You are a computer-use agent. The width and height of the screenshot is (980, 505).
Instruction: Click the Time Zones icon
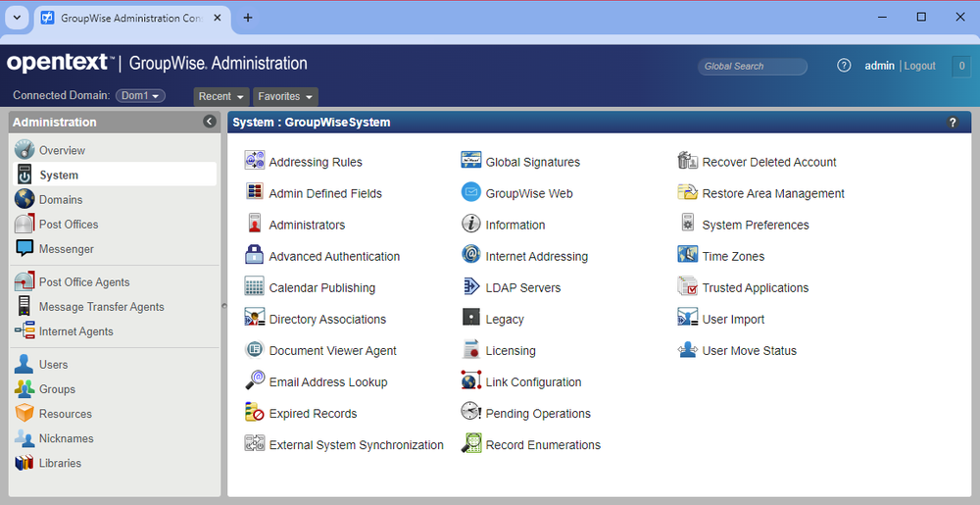point(688,254)
